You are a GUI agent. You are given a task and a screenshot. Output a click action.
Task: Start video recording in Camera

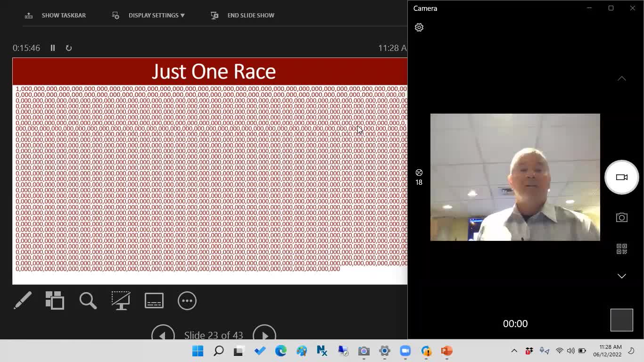click(x=621, y=177)
